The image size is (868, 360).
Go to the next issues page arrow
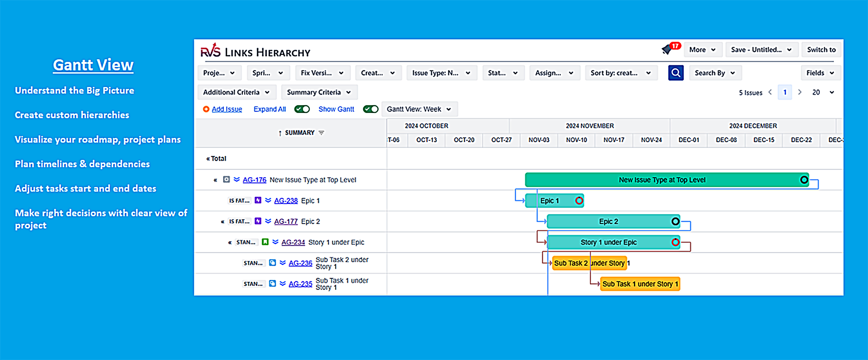(800, 92)
